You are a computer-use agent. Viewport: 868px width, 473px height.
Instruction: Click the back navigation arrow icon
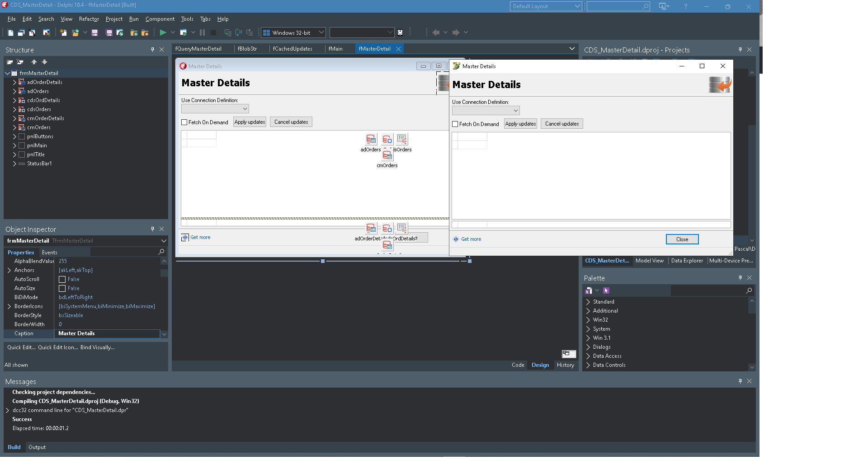[436, 33]
